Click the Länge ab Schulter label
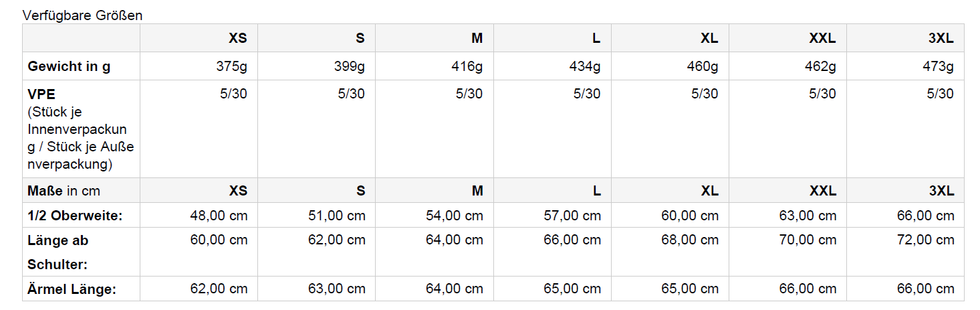Image resolution: width=980 pixels, height=310 pixels. pos(58,252)
